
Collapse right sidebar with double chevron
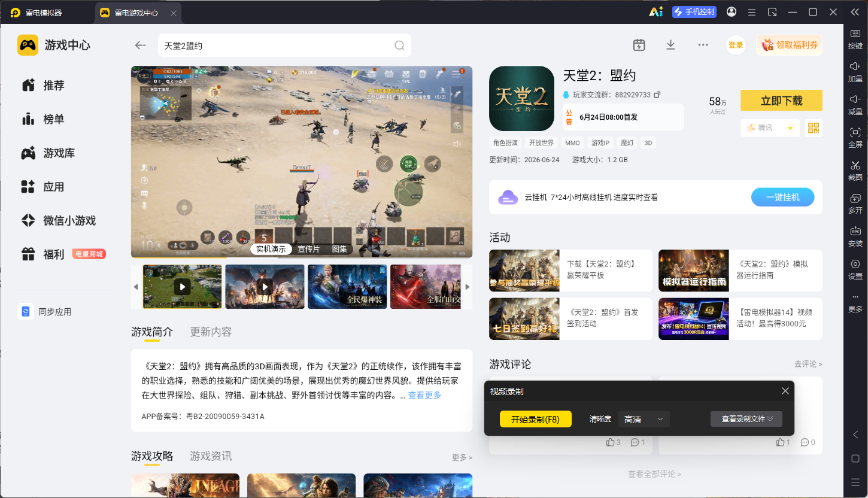click(x=855, y=12)
